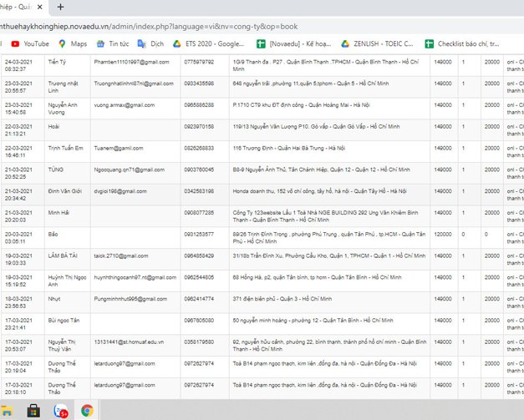Open the YouTube bookmark
The width and height of the screenshot is (524, 420).
pos(29,43)
